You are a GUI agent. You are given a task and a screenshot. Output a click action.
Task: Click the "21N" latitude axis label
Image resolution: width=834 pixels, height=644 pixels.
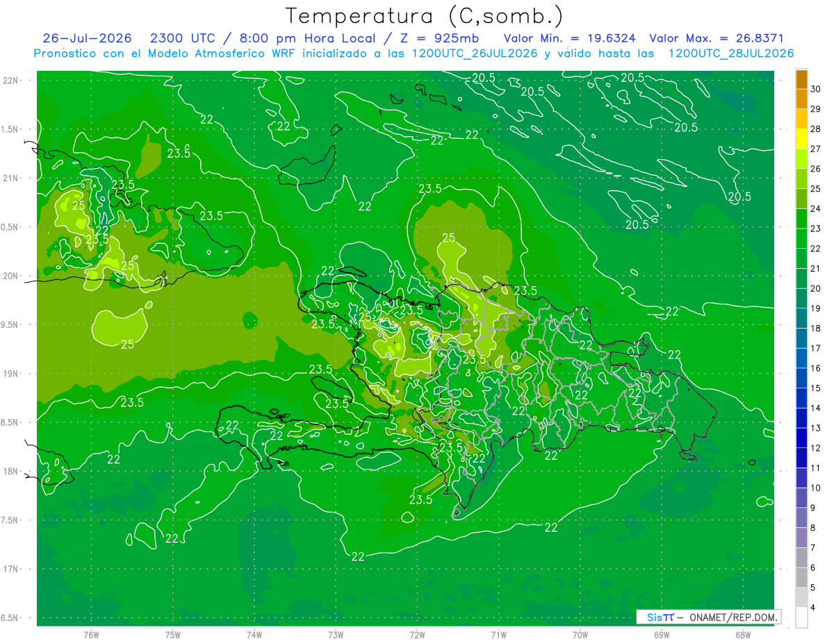[11, 178]
